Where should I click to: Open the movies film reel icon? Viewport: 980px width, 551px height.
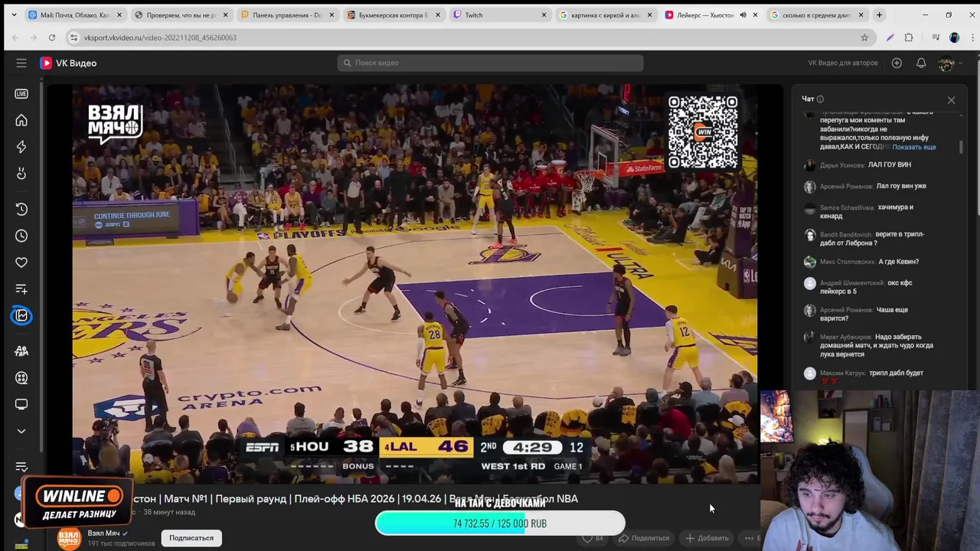click(x=21, y=377)
